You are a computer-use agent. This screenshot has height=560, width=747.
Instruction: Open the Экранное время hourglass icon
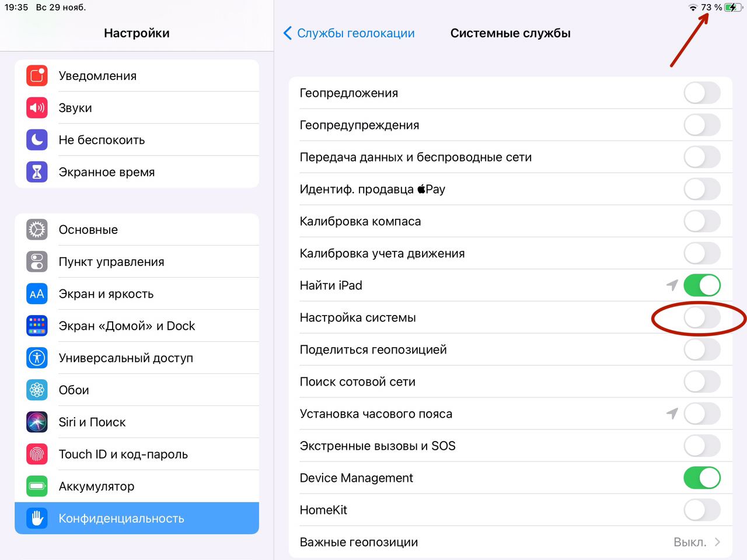click(37, 172)
